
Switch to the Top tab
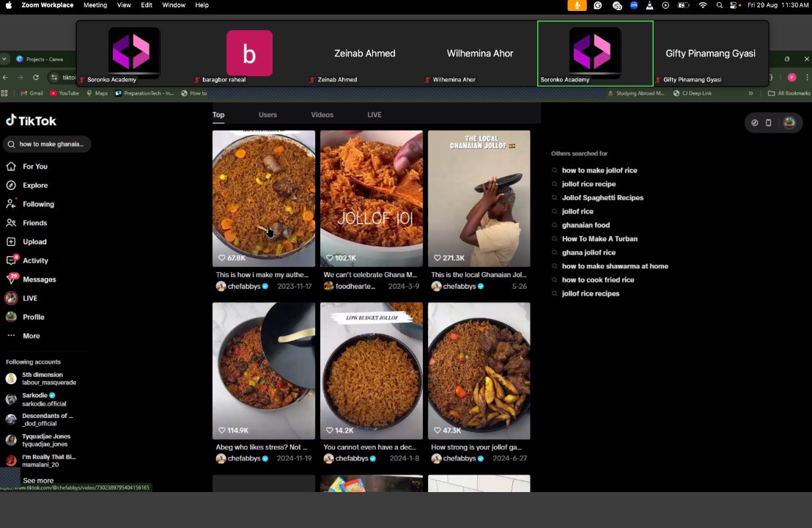tap(218, 114)
